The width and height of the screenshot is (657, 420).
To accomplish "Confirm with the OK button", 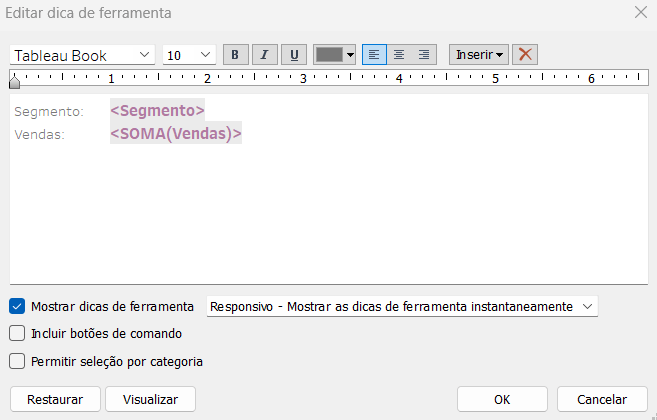I will coord(502,399).
